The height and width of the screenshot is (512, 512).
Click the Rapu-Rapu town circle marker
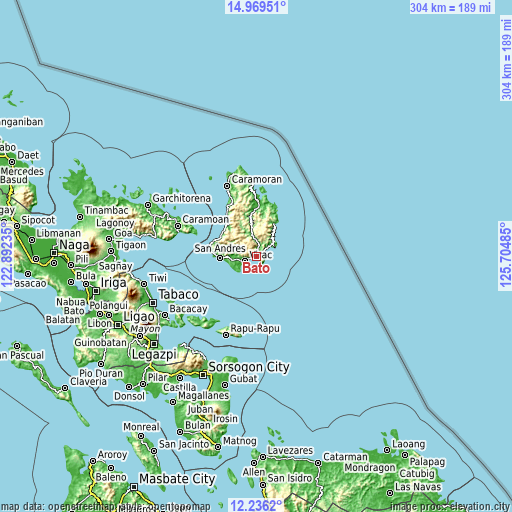[226, 335]
